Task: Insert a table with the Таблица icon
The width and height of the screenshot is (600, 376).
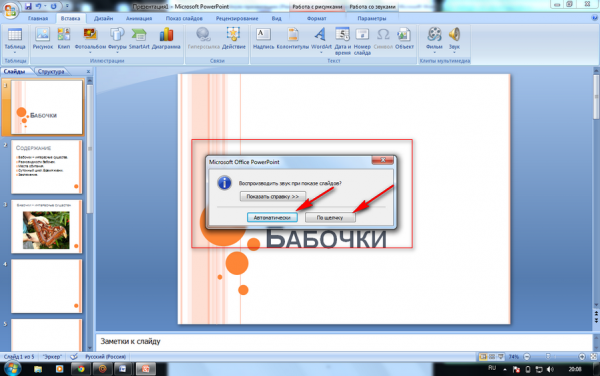Action: pos(15,38)
